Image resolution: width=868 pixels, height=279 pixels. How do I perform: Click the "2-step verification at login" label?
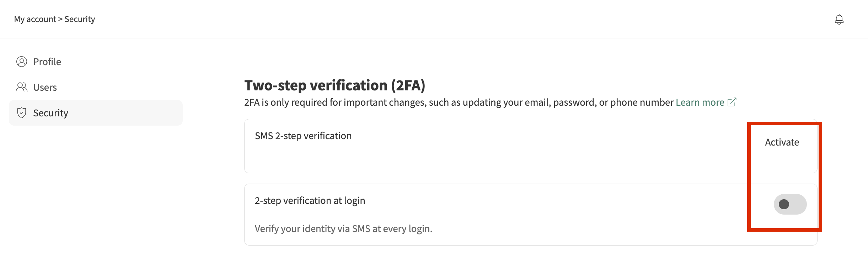[x=310, y=201]
